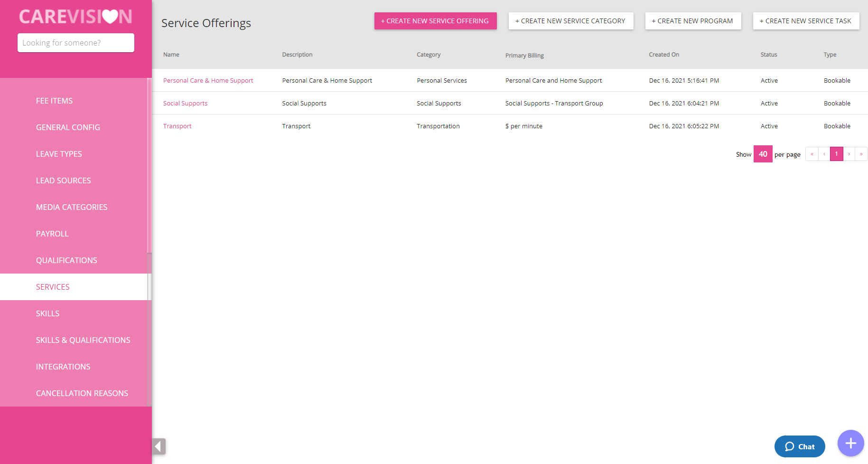Screen dimensions: 868x464
Task: Go to the next page arrow
Action: tap(849, 154)
